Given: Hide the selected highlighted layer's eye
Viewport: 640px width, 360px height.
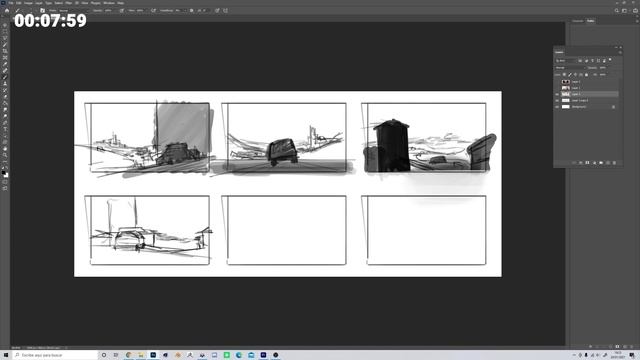Looking at the screenshot, I should coord(557,94).
